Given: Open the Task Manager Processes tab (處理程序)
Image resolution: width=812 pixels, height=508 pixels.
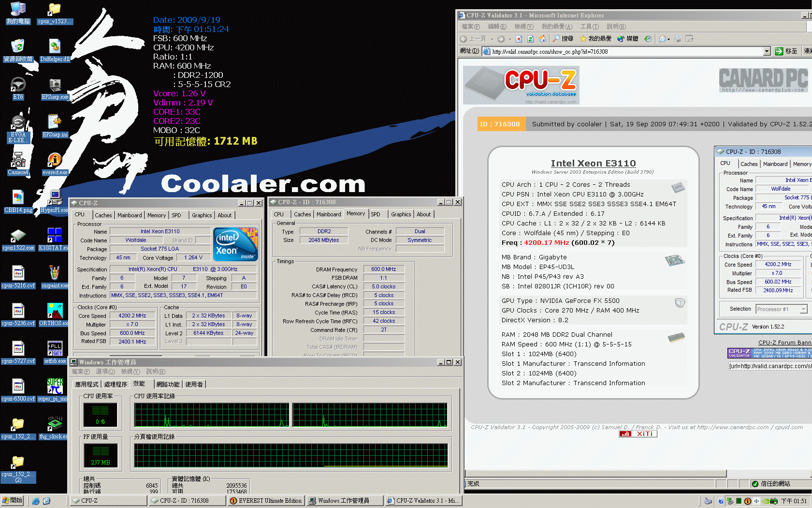Looking at the screenshot, I should click(x=116, y=384).
